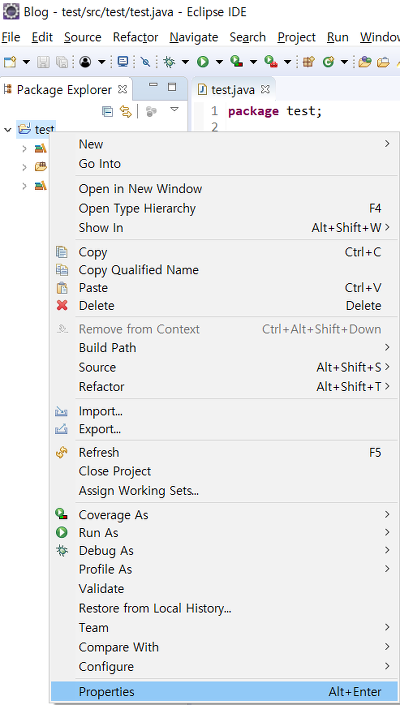400x705 pixels.
Task: Click the green Run toolbar button
Action: pos(203,62)
